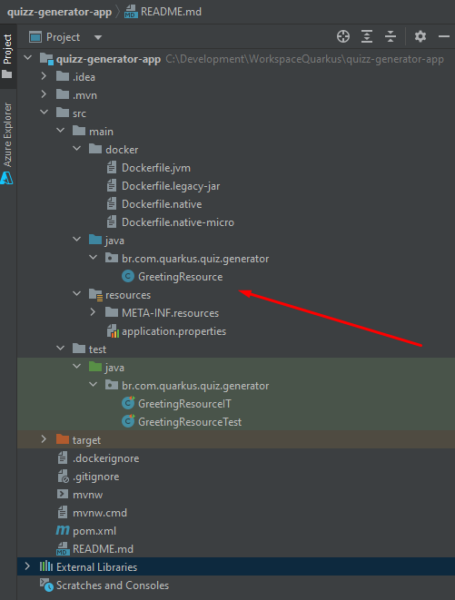Collapse the resources folder

pos(77,294)
